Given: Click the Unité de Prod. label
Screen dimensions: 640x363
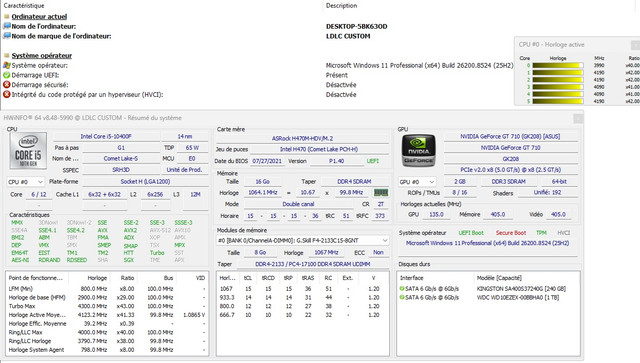Looking at the screenshot, I should click(x=184, y=170).
